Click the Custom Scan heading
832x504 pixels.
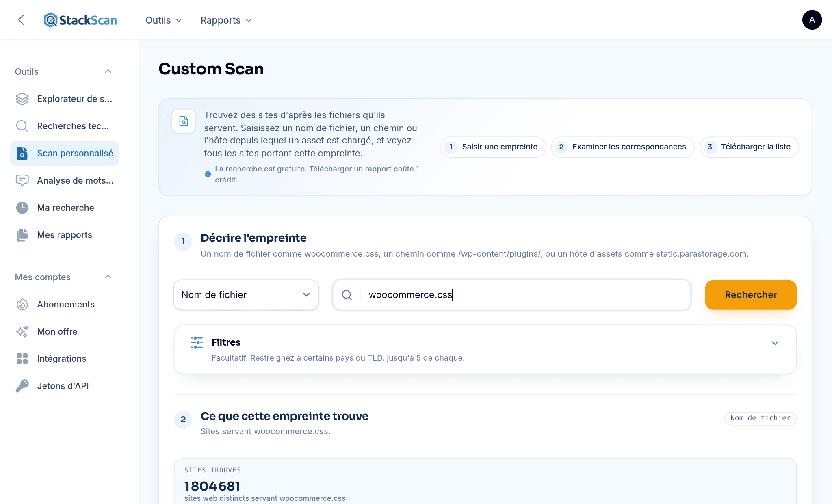tap(211, 69)
